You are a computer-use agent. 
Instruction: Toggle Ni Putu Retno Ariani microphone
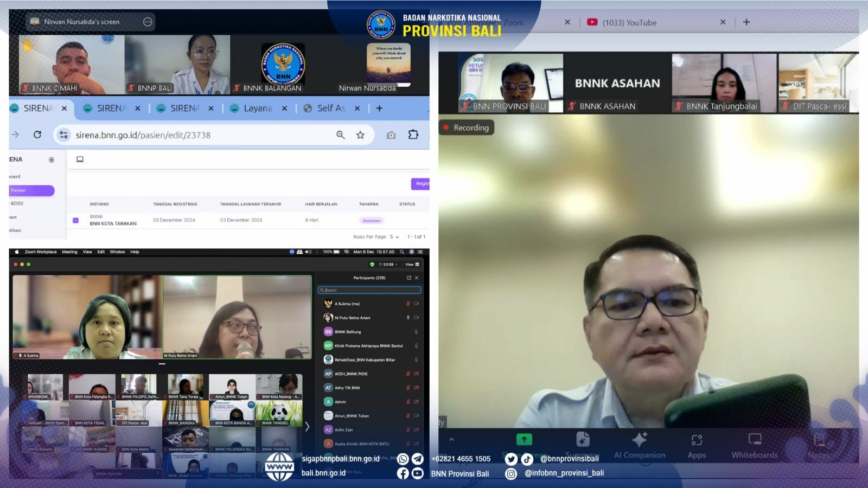[408, 318]
